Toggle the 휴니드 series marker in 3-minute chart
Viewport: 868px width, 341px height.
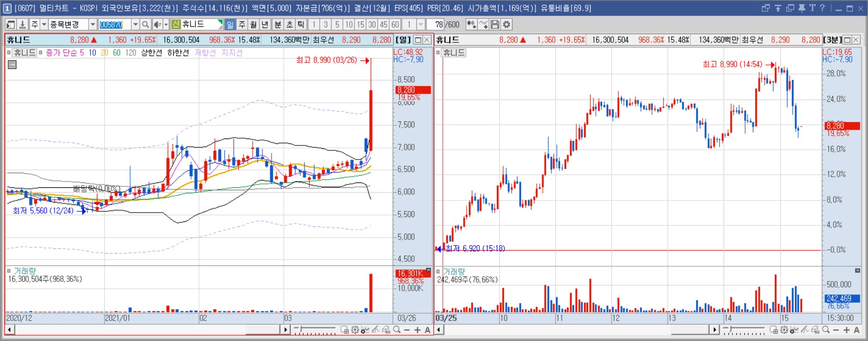(x=438, y=52)
